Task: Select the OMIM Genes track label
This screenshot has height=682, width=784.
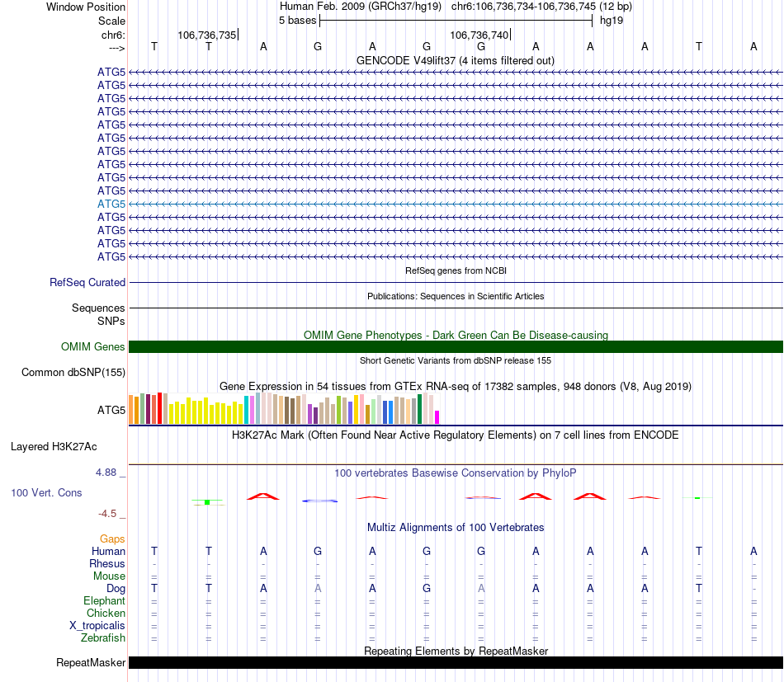Action: click(92, 346)
